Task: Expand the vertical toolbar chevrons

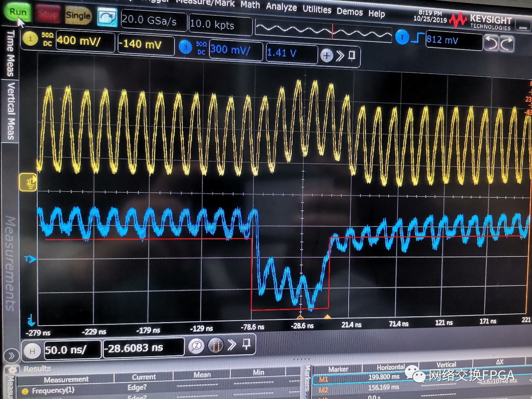Action: point(340,56)
